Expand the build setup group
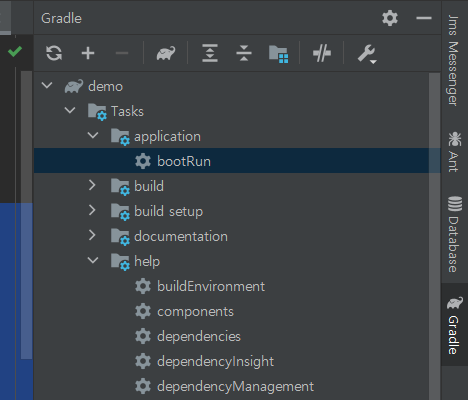468x400 pixels. [92, 210]
